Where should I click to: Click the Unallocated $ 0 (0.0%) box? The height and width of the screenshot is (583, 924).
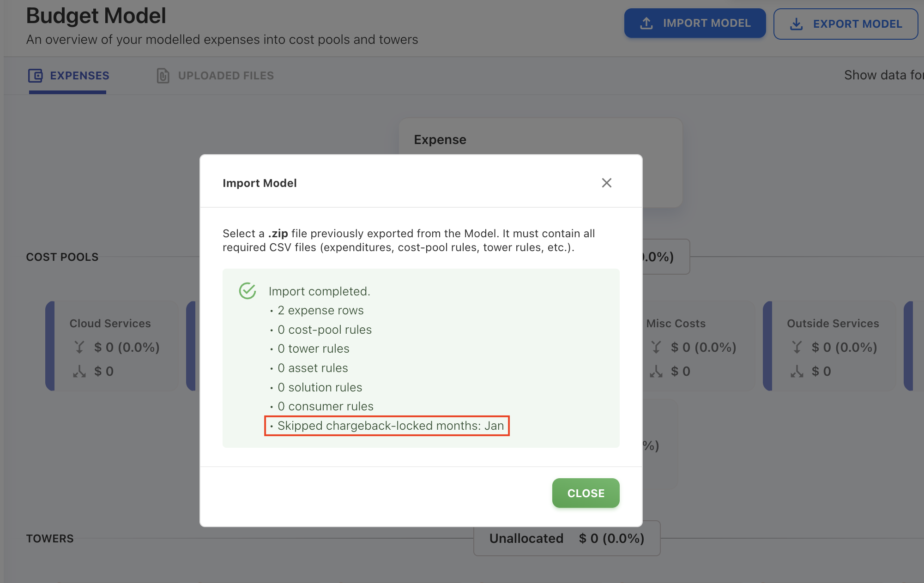(567, 538)
